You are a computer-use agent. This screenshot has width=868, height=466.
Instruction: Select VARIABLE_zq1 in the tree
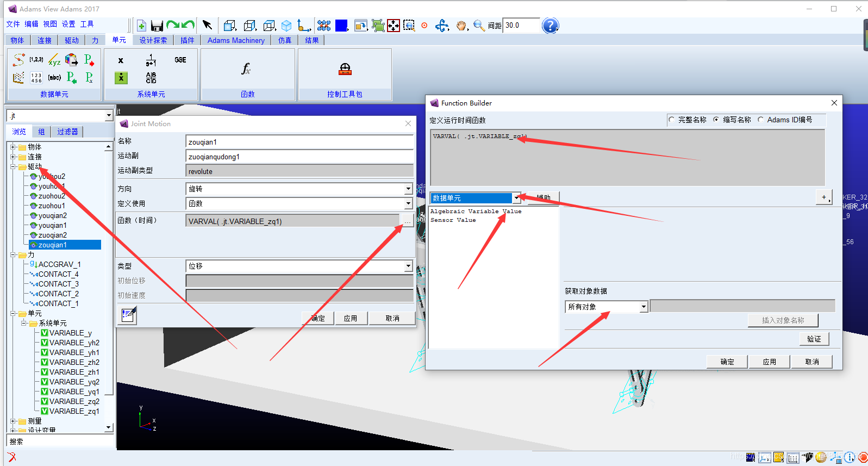tap(74, 412)
